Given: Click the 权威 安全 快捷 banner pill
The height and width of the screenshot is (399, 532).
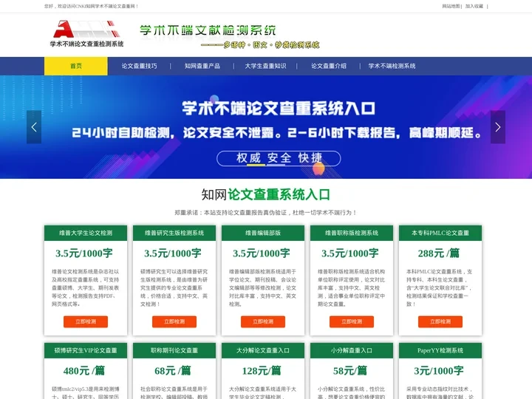Looking at the screenshot, I should [279, 158].
